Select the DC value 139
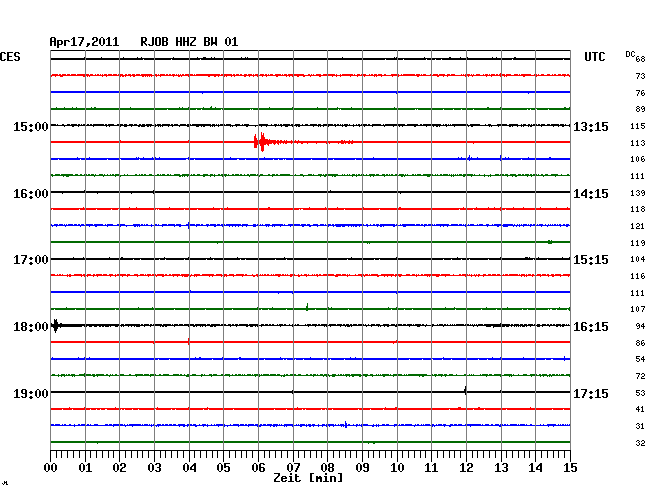The height and width of the screenshot is (494, 650). pyautogui.click(x=638, y=193)
